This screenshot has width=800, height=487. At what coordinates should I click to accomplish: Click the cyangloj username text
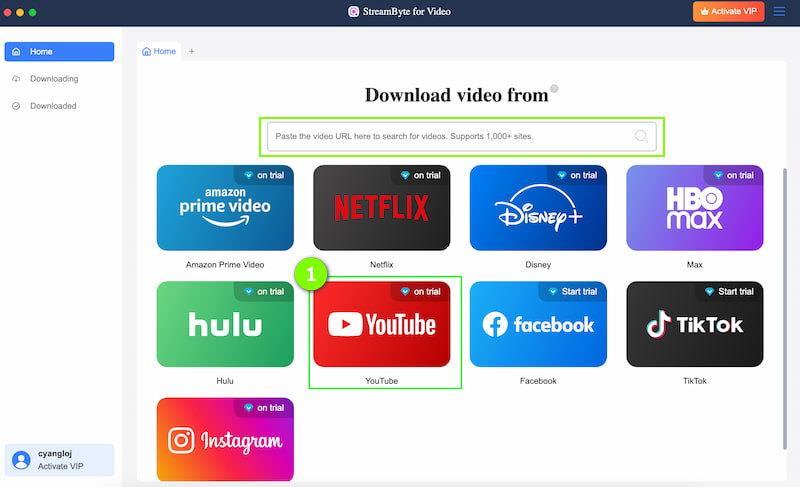[55, 453]
